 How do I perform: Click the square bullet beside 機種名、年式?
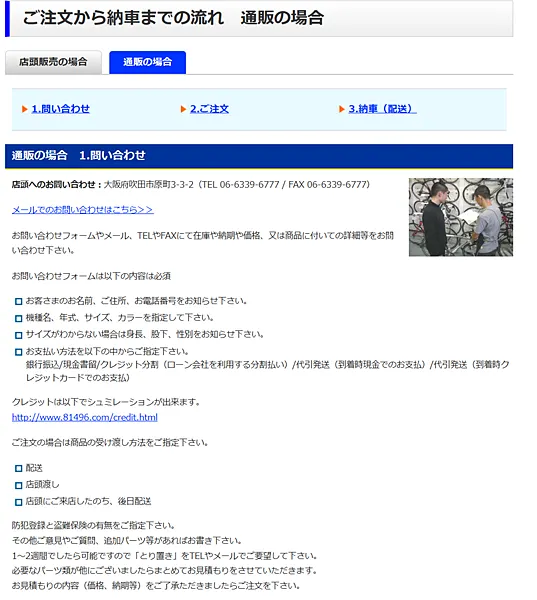18,318
